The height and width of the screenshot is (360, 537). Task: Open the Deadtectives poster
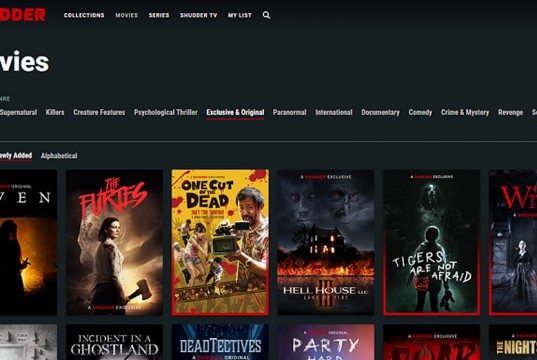pyautogui.click(x=220, y=342)
